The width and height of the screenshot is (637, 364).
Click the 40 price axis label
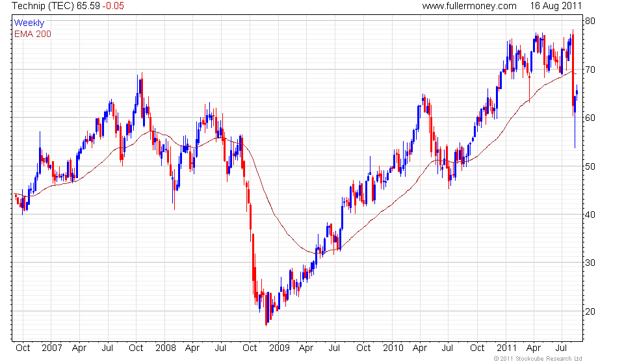coord(590,214)
